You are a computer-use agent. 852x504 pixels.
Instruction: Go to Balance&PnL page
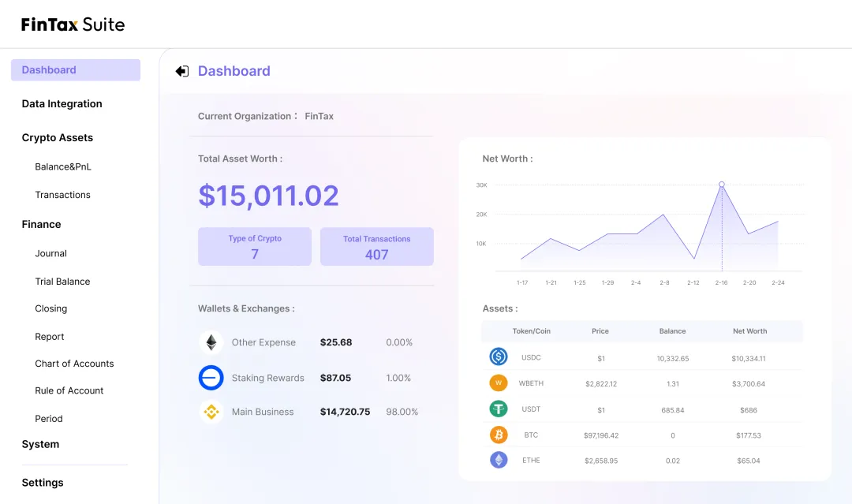[x=63, y=166]
